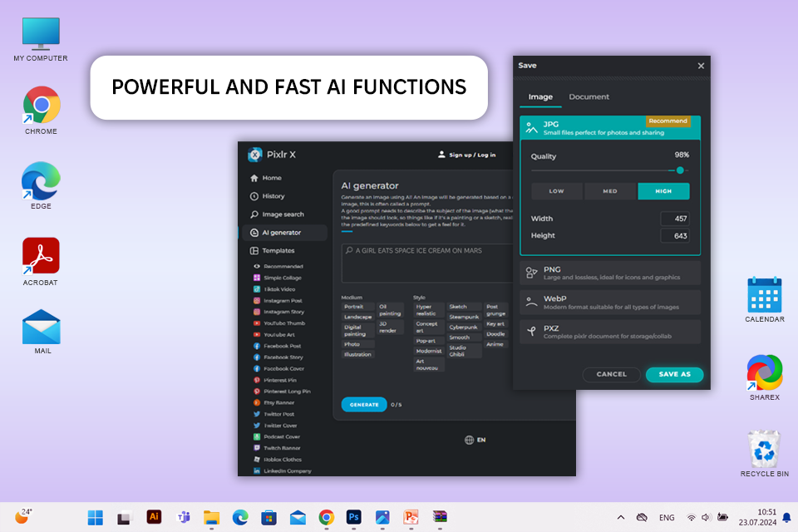Click Sign up / Log in link
Image resolution: width=798 pixels, height=532 pixels.
point(466,155)
